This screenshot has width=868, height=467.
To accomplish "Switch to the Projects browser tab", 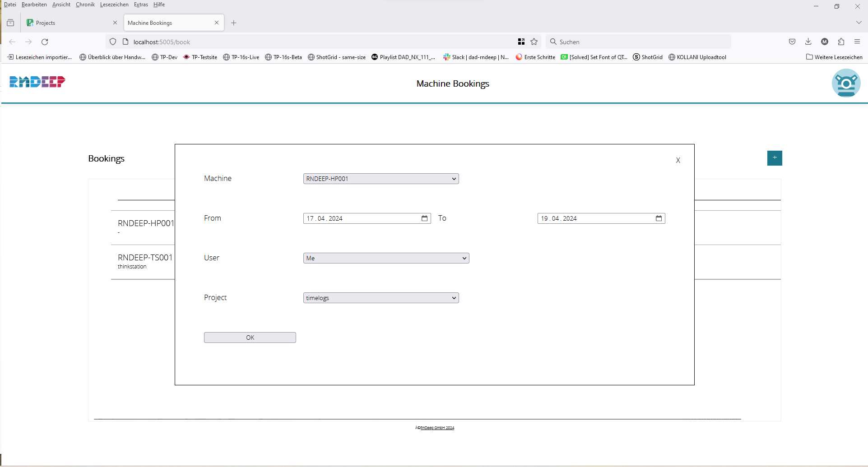I will [68, 23].
